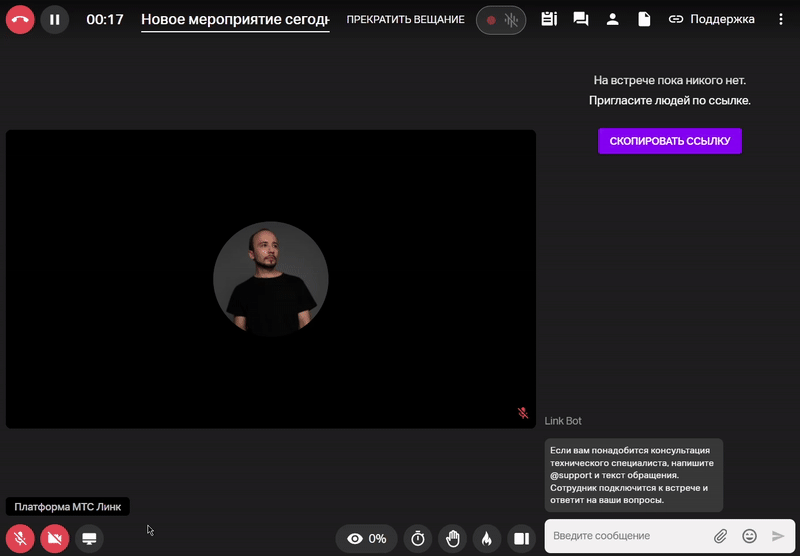
Task: Pause the broadcast with the pause button
Action: point(55,19)
